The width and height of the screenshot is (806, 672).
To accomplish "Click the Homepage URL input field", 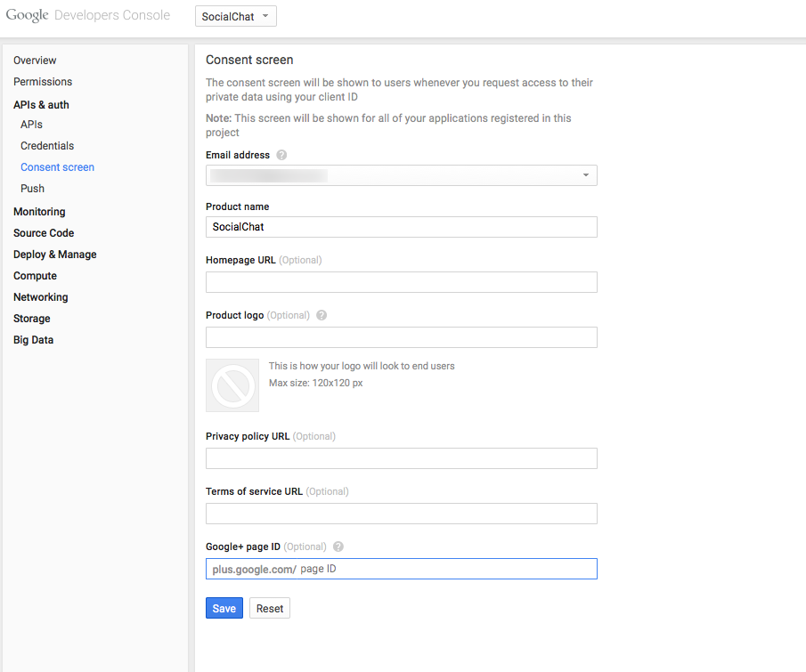I will coord(401,281).
